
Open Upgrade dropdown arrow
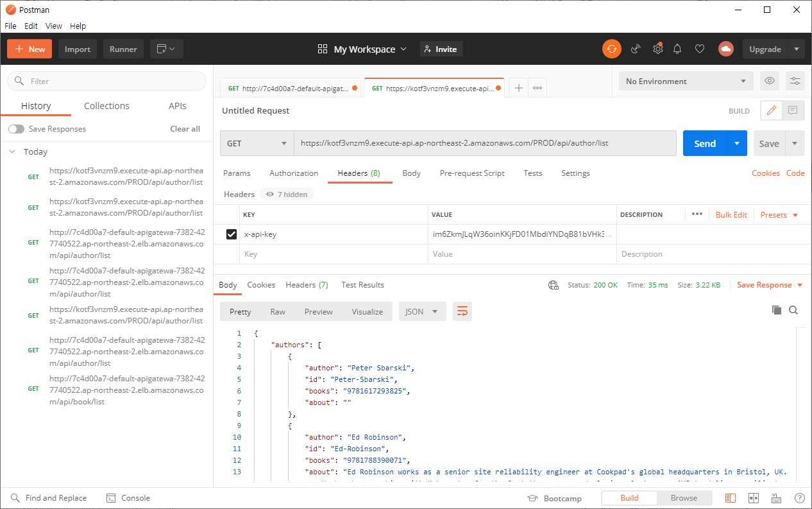tap(796, 49)
